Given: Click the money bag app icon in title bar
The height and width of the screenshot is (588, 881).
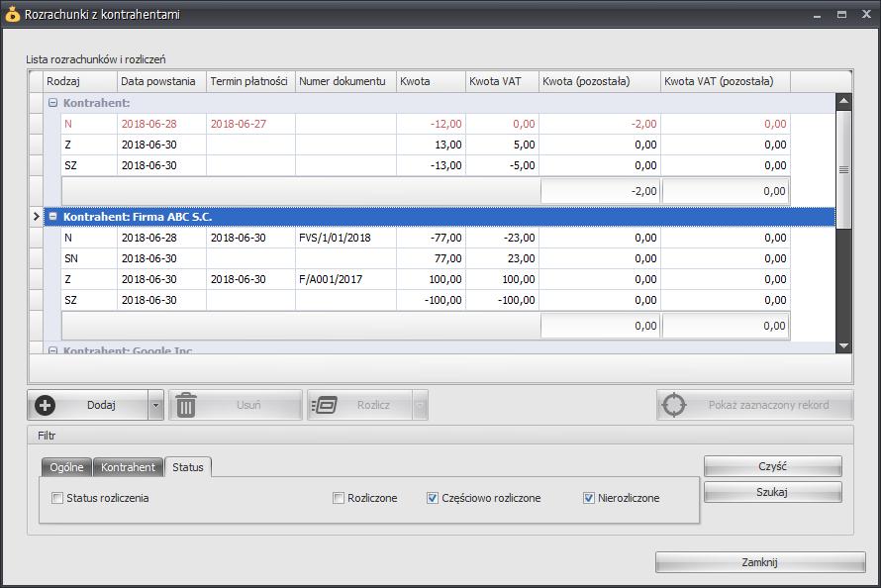Looking at the screenshot, I should point(12,14).
